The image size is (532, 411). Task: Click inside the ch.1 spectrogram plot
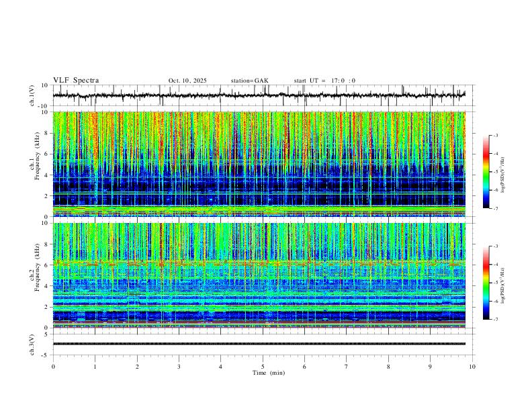(x=259, y=164)
